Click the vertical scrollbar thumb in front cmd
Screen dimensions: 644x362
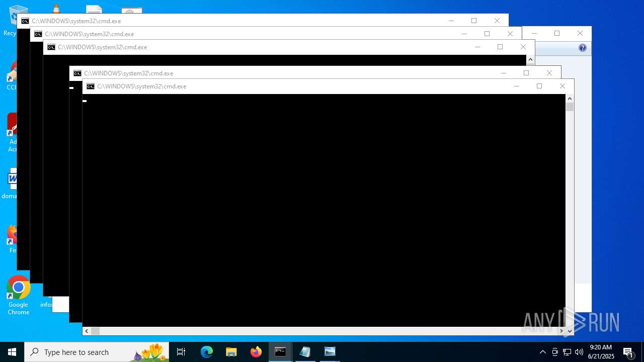click(570, 107)
